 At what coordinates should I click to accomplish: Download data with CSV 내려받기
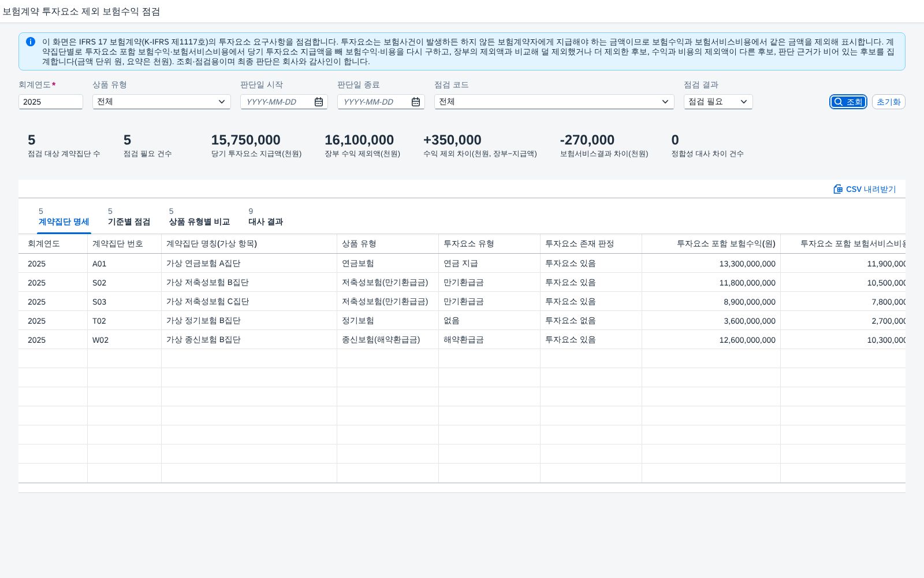pos(865,189)
